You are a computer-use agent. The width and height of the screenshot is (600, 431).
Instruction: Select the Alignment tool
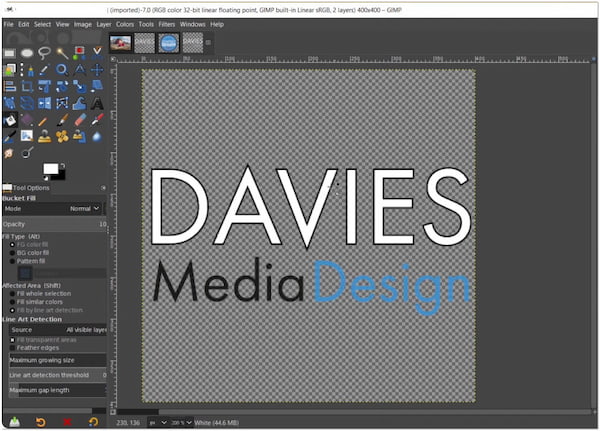point(10,87)
